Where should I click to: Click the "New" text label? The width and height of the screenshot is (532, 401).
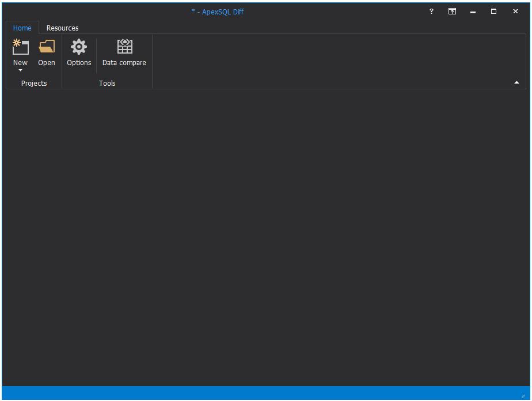[20, 63]
